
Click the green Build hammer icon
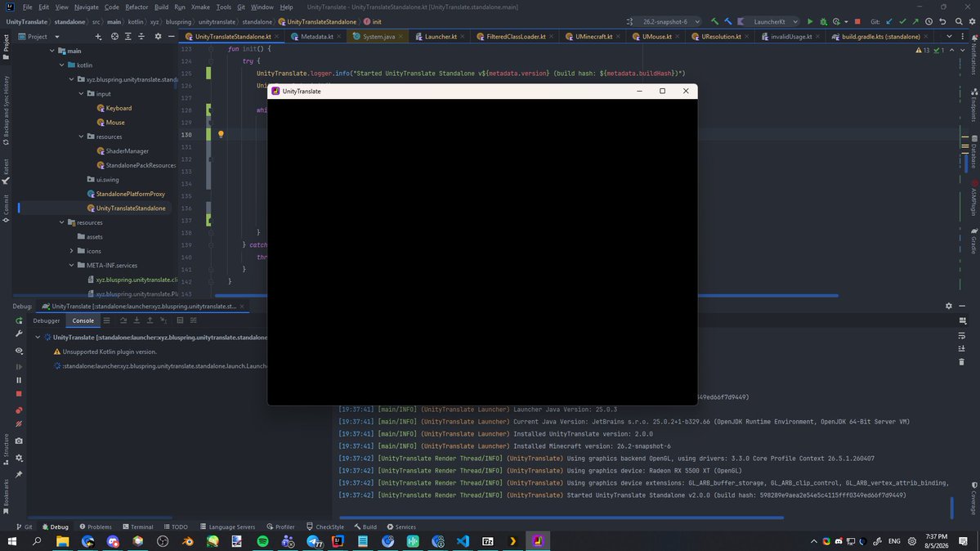715,21
